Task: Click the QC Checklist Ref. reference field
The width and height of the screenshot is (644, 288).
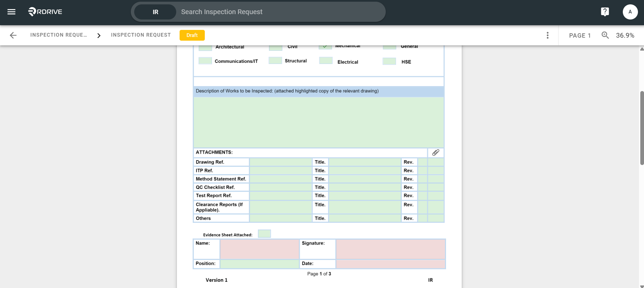Action: click(281, 187)
